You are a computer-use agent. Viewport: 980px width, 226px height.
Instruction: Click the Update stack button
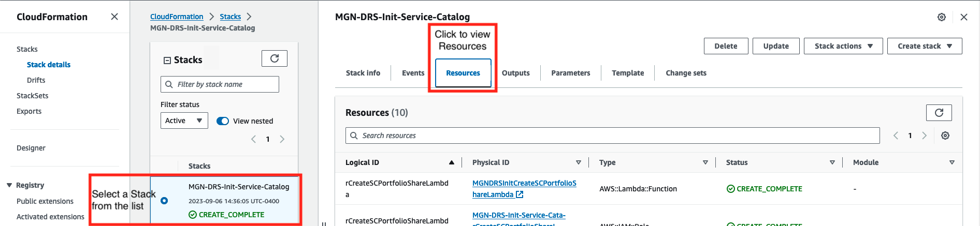click(776, 46)
